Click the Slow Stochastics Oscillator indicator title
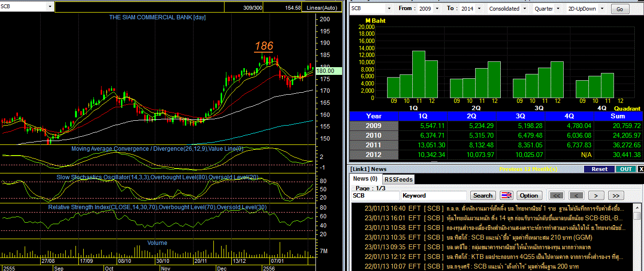The width and height of the screenshot is (644, 271). pos(157,178)
